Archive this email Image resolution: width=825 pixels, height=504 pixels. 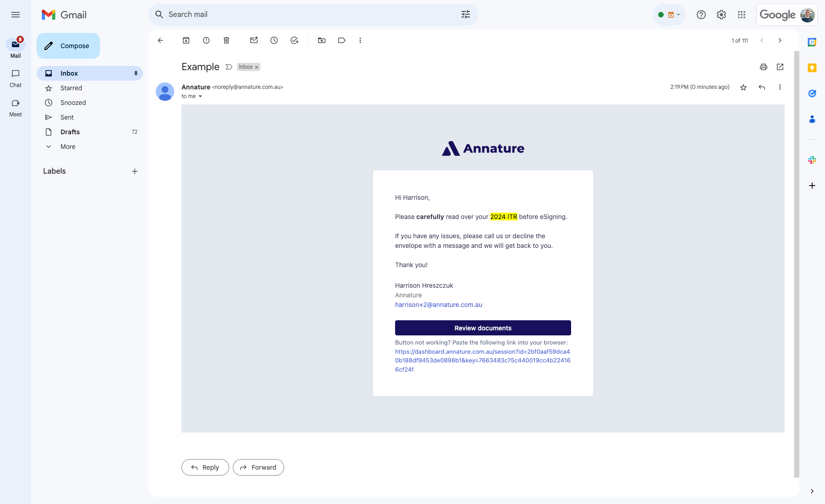(186, 40)
